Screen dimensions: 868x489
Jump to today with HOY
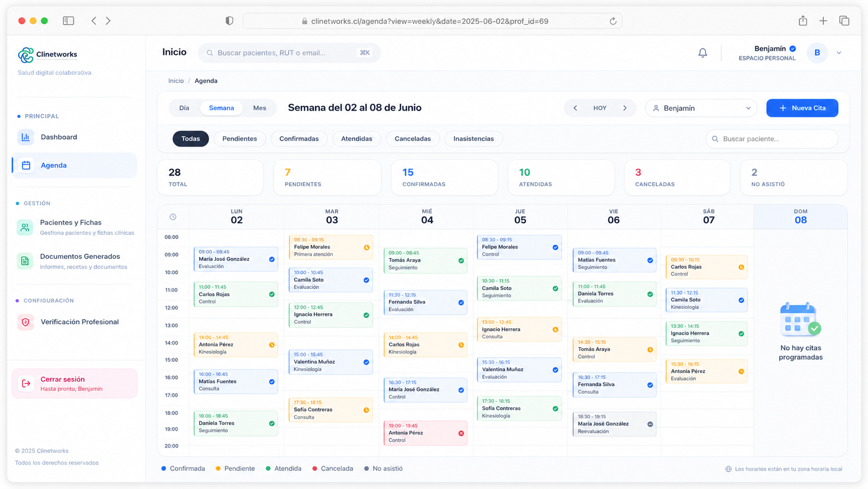[x=600, y=108]
